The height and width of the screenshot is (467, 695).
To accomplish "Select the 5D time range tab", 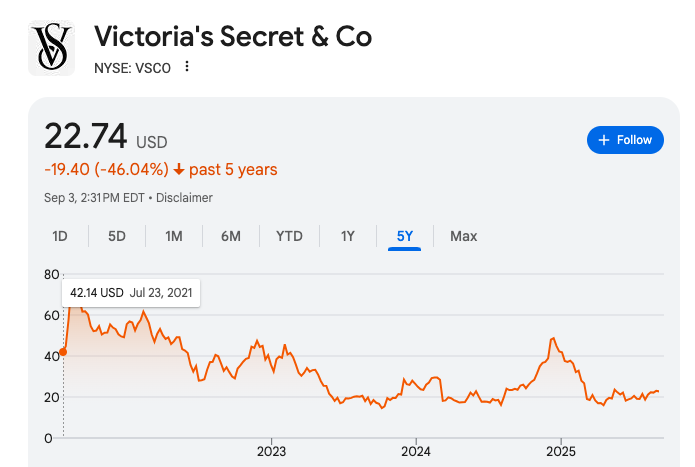I will pyautogui.click(x=117, y=236).
